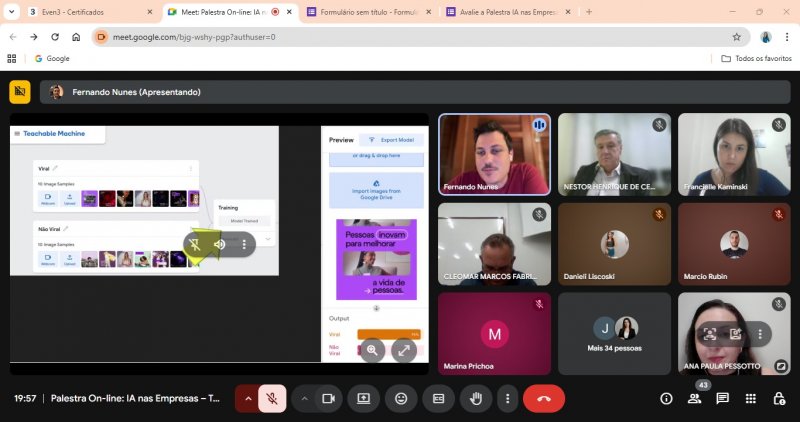800x422 pixels.
Task: Zoom in on the shared presentation
Action: (372, 350)
